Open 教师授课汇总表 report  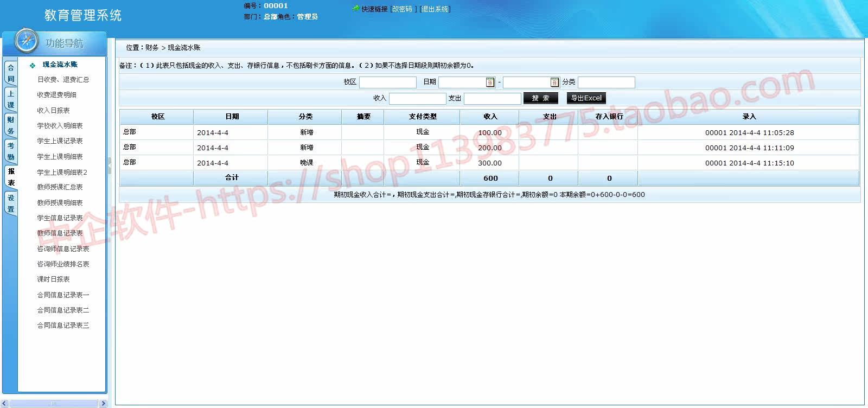pos(60,187)
